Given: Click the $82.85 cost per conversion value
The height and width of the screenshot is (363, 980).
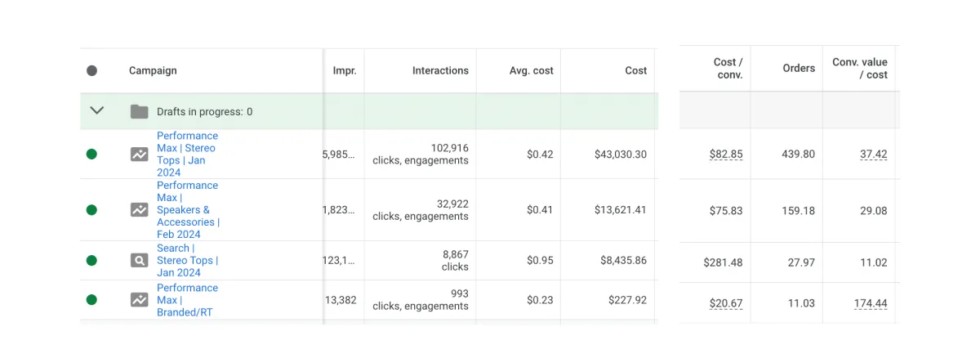Looking at the screenshot, I should pyautogui.click(x=726, y=155).
